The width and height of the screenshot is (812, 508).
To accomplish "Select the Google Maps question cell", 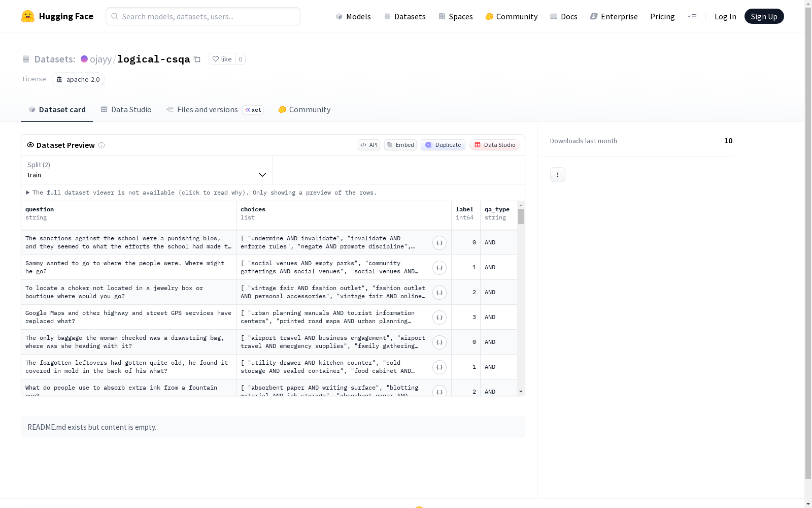I will coord(129,317).
